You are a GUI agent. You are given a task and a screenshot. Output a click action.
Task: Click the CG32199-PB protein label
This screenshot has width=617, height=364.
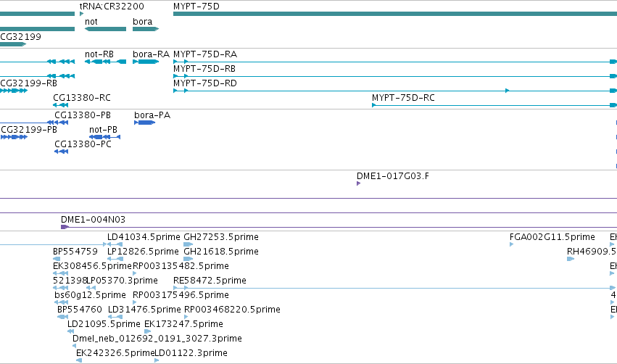click(x=29, y=130)
